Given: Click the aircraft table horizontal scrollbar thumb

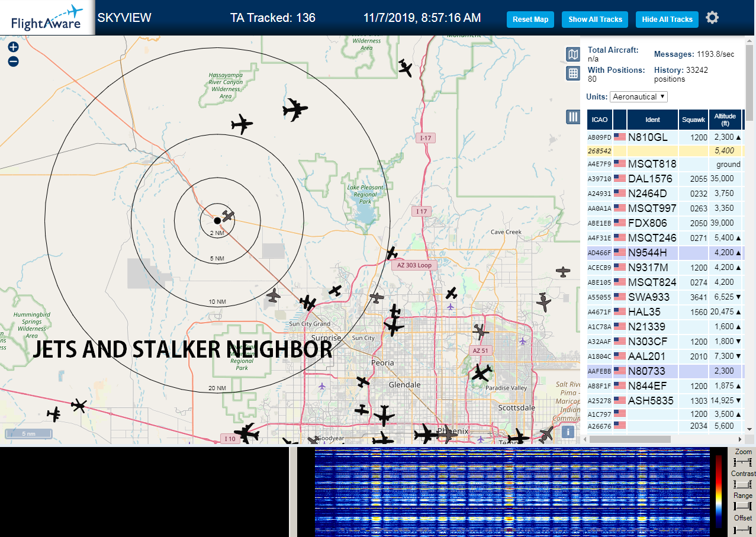Looking at the screenshot, I should [629, 439].
